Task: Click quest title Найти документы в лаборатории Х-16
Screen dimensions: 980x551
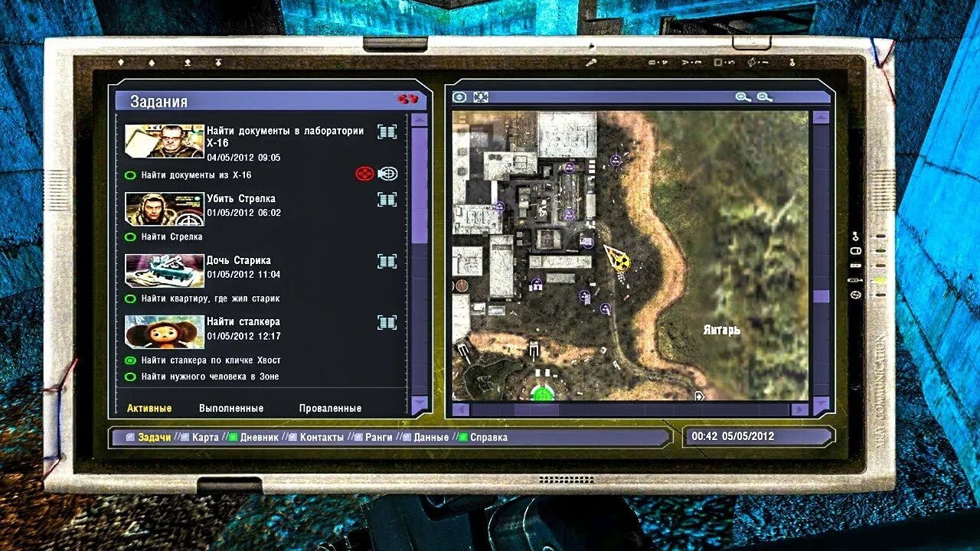Action: pyautogui.click(x=285, y=137)
